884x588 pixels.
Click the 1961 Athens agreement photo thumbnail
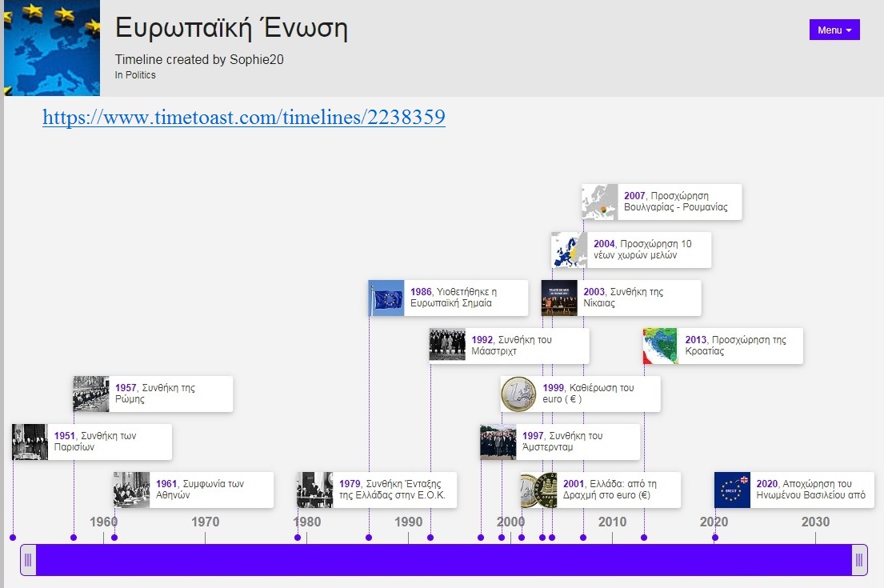[131, 490]
